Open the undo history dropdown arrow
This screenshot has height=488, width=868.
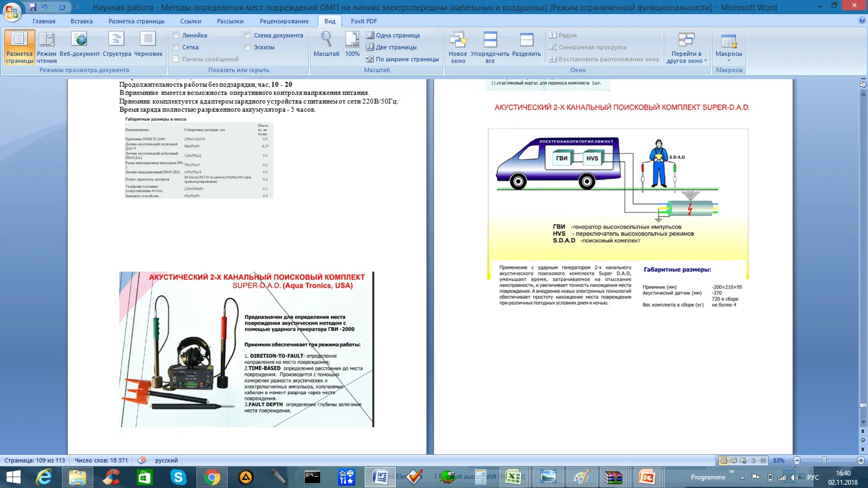tap(53, 7)
